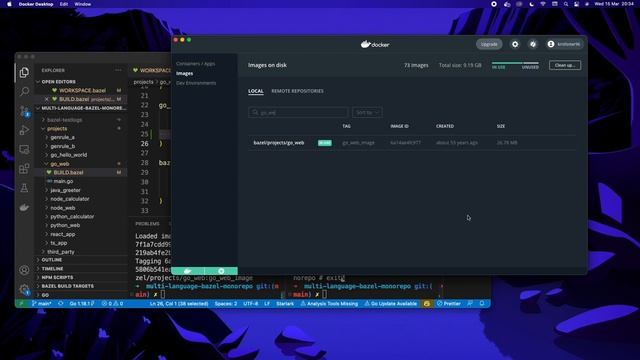Viewport: 640px width, 360px height.
Task: Open the Docker Desktop app menu
Action: [x=36, y=4]
